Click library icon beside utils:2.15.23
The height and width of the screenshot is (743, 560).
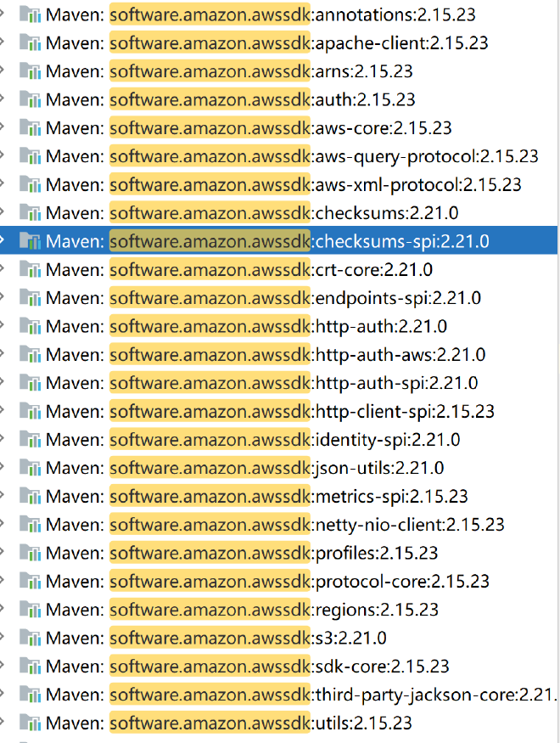30,723
